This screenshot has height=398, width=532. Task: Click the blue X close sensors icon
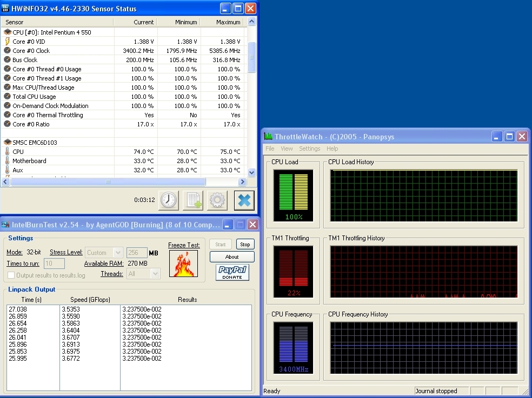pos(244,200)
